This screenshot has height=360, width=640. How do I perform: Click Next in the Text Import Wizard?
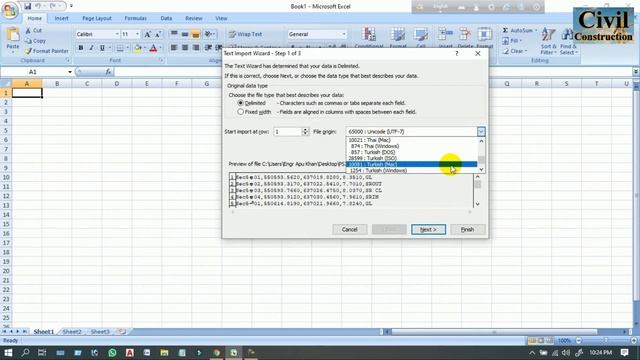point(428,229)
